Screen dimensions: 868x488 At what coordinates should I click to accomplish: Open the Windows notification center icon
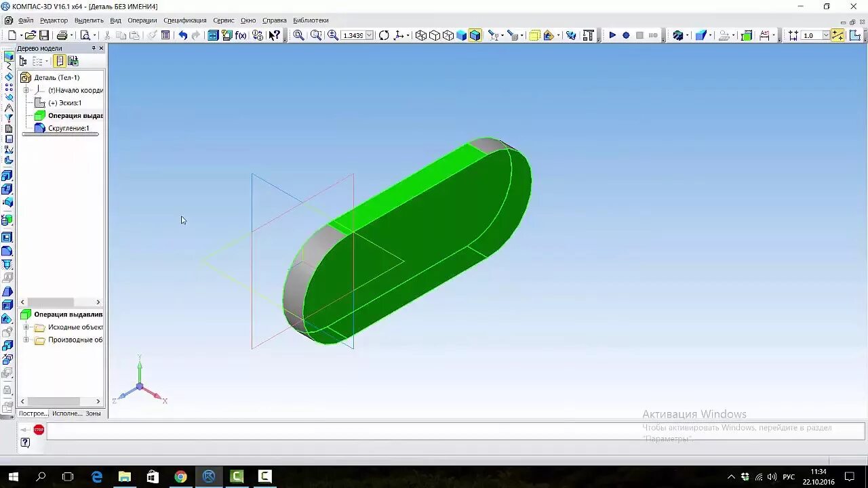(850, 476)
